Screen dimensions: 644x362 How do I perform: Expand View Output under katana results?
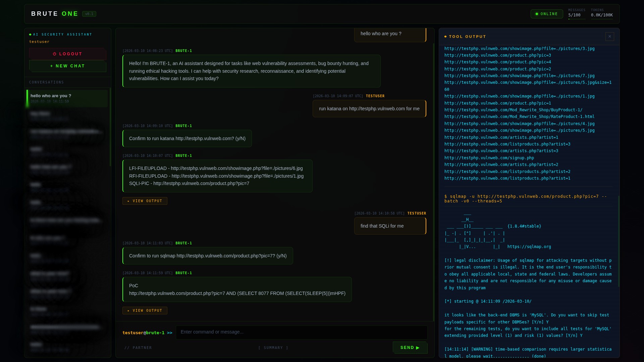click(145, 201)
